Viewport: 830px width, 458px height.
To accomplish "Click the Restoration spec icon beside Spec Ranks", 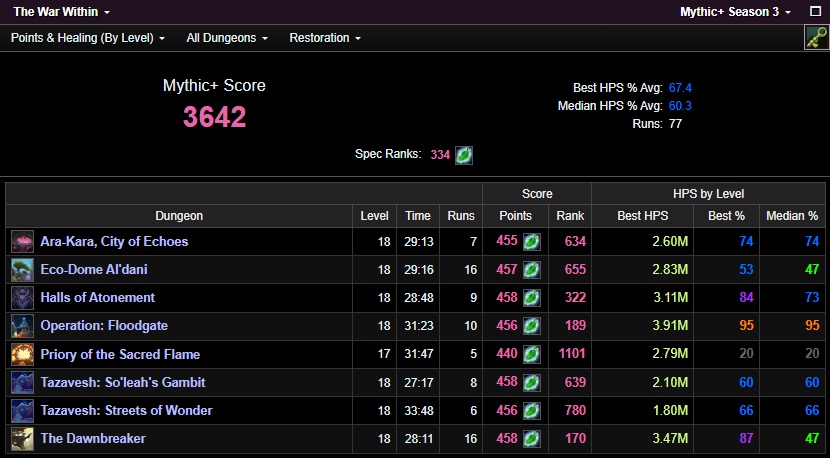I will click(464, 155).
